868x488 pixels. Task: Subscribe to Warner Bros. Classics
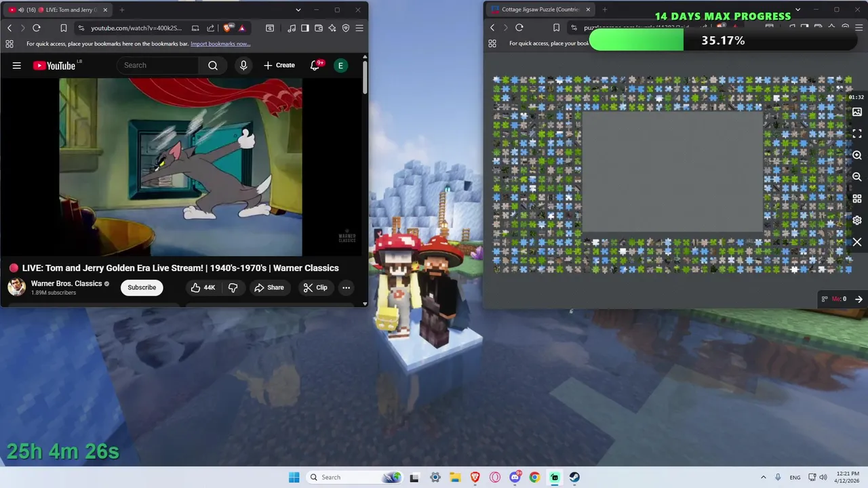[142, 287]
